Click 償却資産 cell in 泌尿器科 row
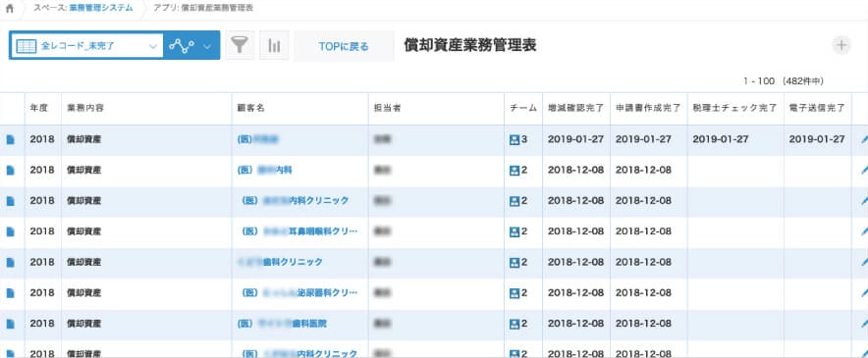Screen dimensions: 868x358 point(84,292)
